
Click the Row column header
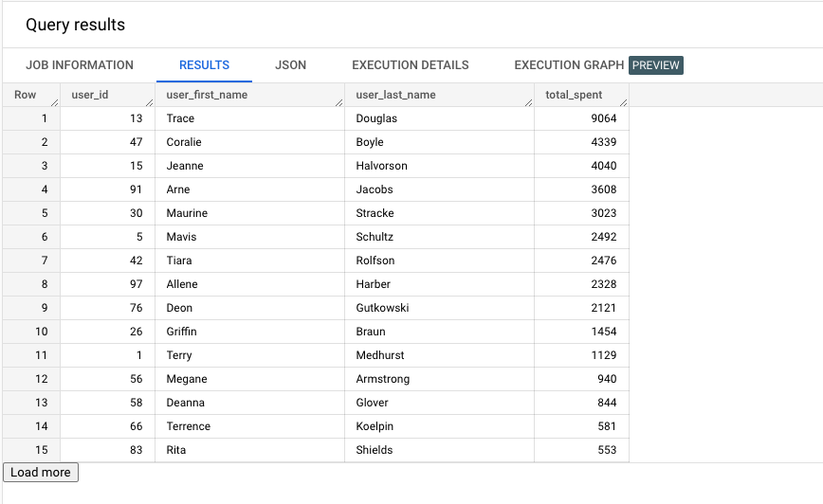click(x=26, y=95)
